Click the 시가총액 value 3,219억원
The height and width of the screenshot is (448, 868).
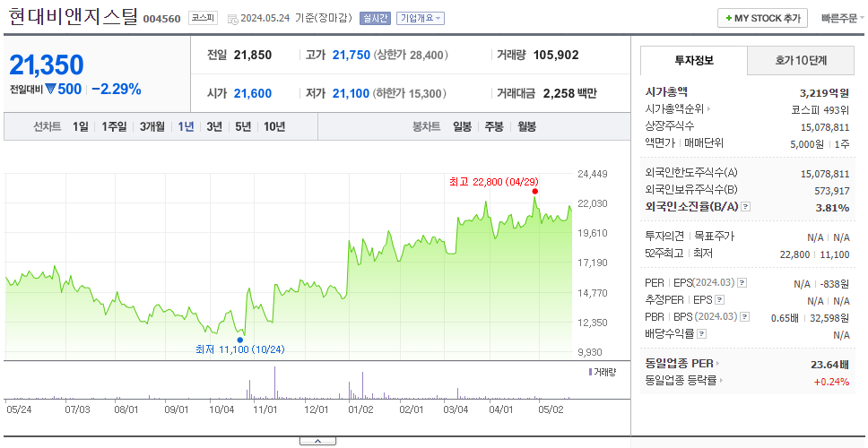pos(824,92)
